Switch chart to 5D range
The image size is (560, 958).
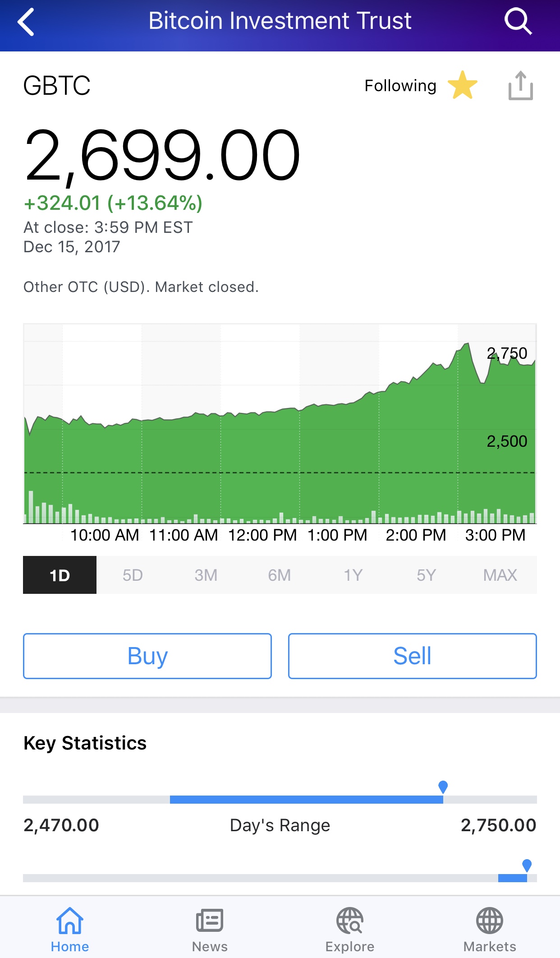pyautogui.click(x=133, y=575)
